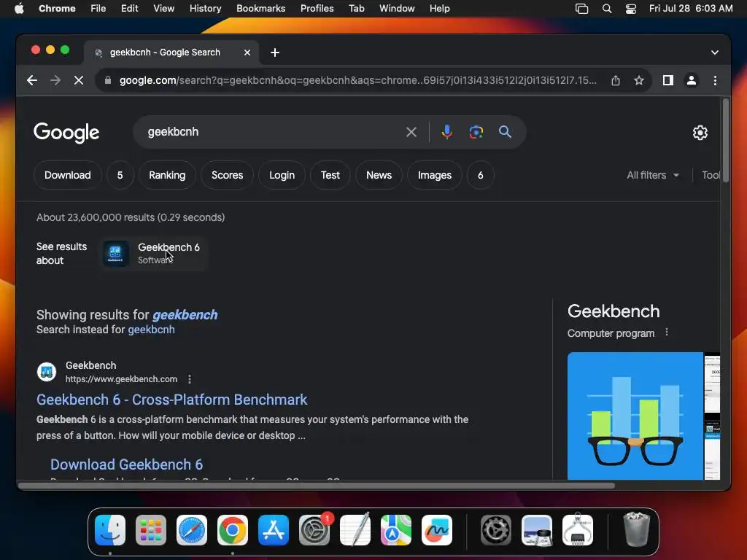Open the Tools option
The width and height of the screenshot is (747, 560).
[x=711, y=175]
